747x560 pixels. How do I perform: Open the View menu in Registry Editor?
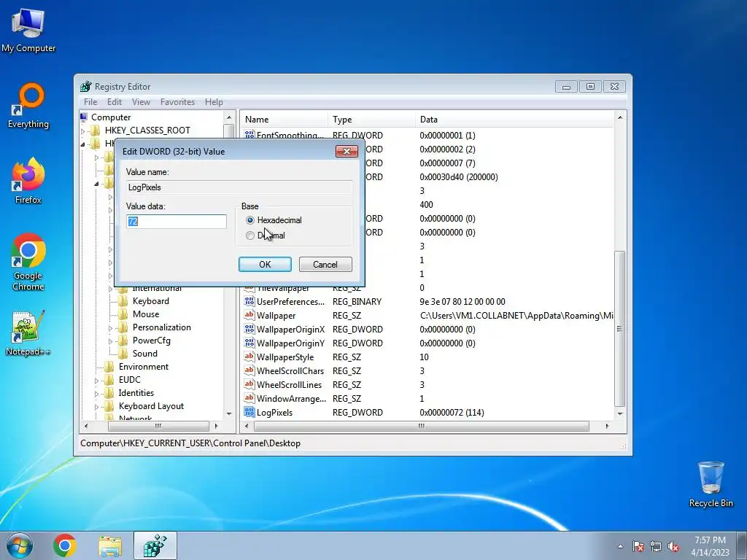click(141, 102)
